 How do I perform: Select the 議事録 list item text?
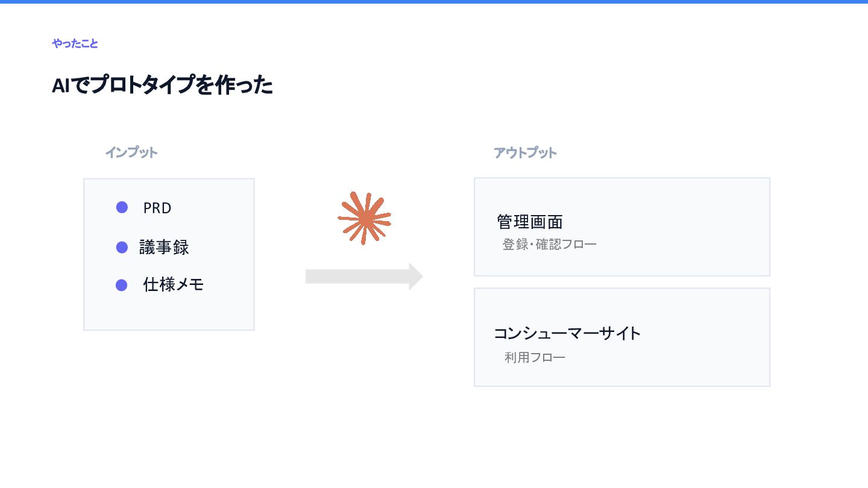point(164,248)
